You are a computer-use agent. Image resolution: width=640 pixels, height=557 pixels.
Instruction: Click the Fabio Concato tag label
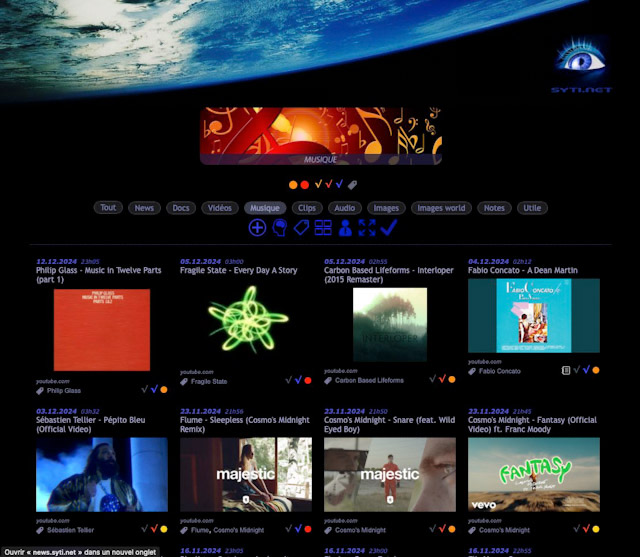[x=500, y=371]
